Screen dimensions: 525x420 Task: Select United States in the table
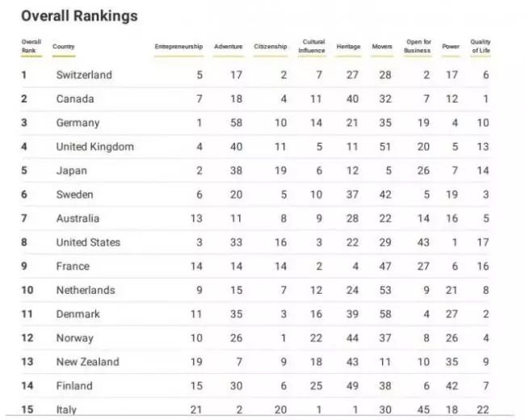point(88,242)
